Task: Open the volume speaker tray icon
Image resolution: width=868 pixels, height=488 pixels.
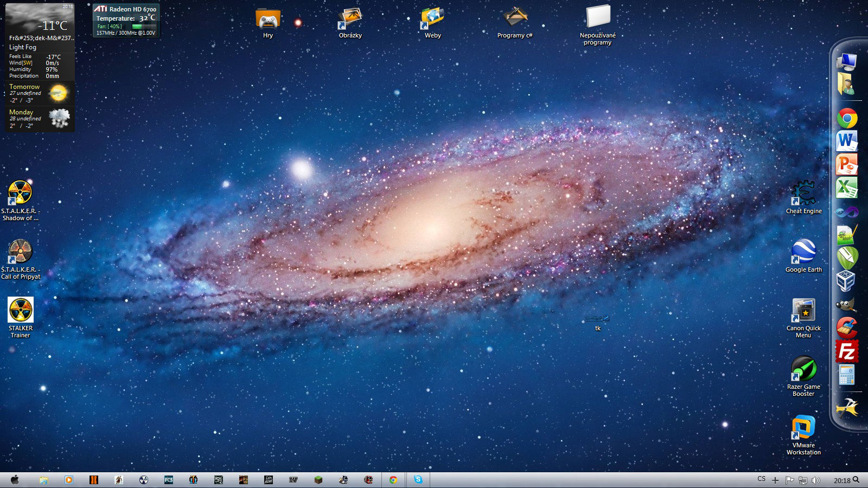Action: (x=816, y=480)
